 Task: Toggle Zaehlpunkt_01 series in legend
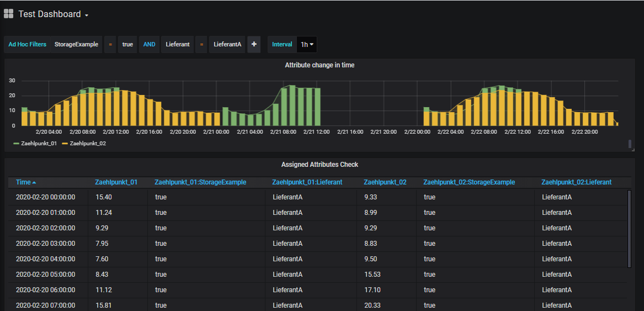point(40,143)
